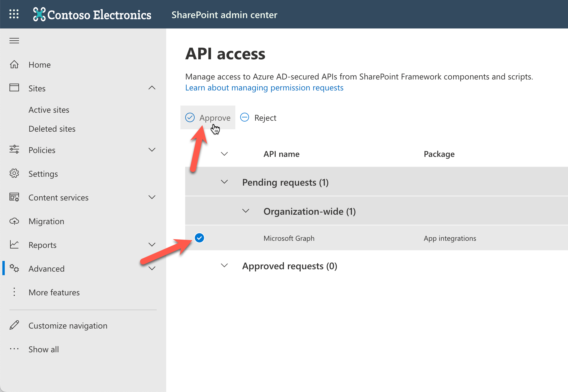Collapse the Pending requests group
Viewport: 568px width, 392px height.
click(x=224, y=182)
